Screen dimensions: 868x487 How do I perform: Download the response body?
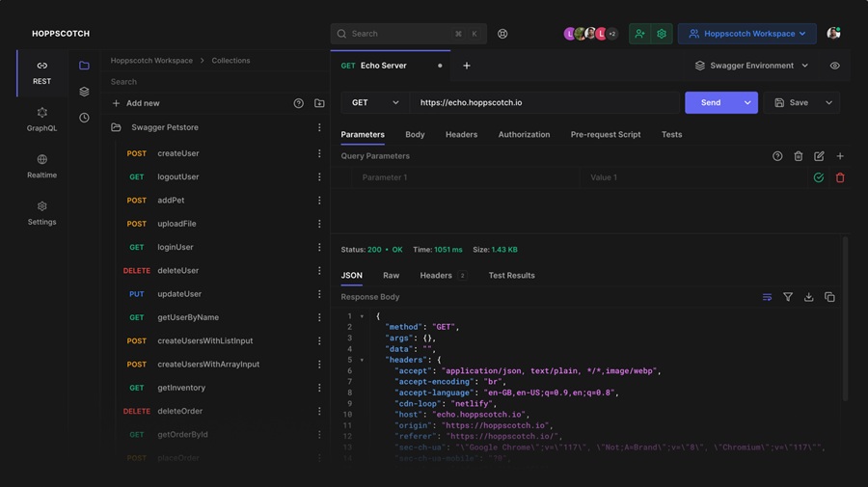click(809, 297)
